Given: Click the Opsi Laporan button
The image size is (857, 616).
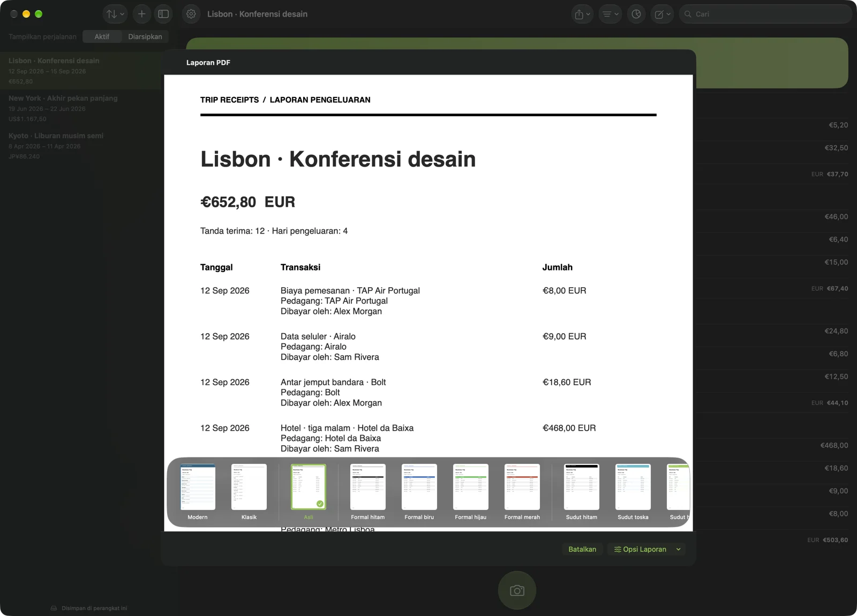Looking at the screenshot, I should pos(640,550).
